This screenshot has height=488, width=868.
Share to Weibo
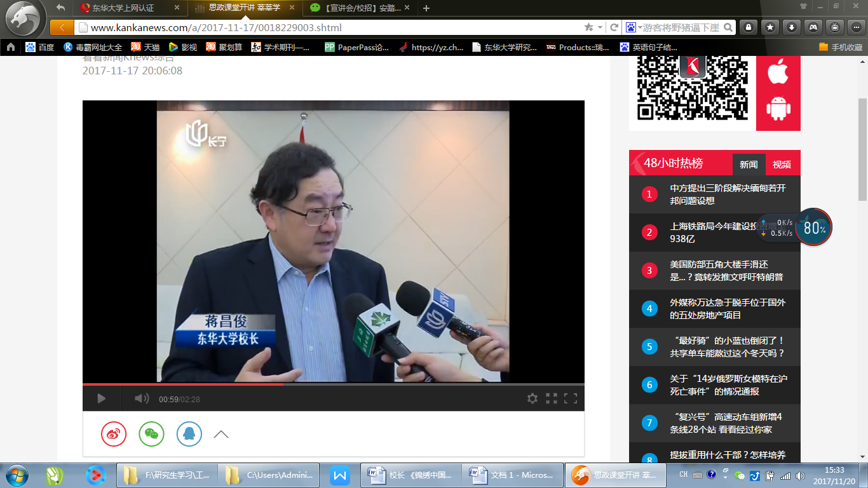(x=114, y=434)
